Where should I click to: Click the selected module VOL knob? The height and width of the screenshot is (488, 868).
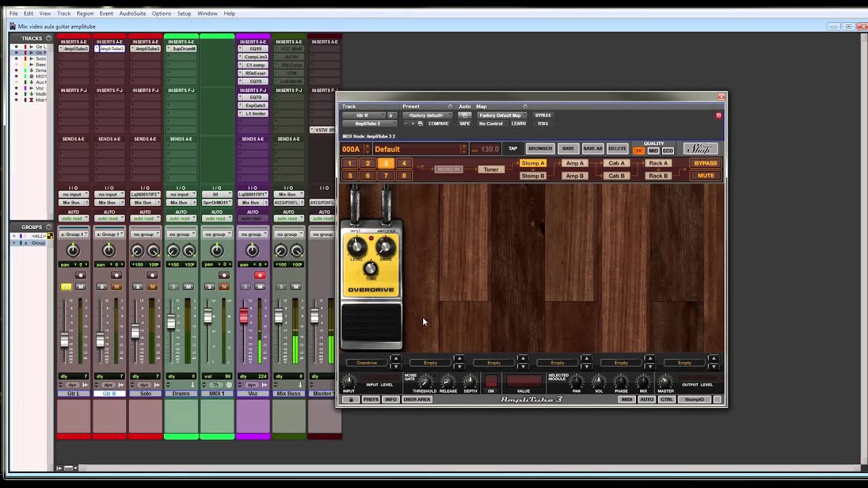tap(599, 382)
